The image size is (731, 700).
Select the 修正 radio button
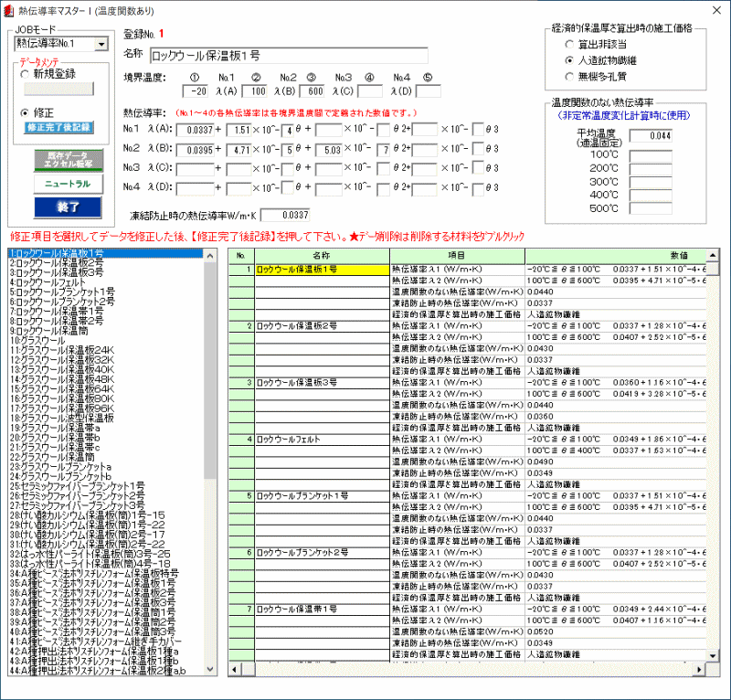(x=26, y=112)
